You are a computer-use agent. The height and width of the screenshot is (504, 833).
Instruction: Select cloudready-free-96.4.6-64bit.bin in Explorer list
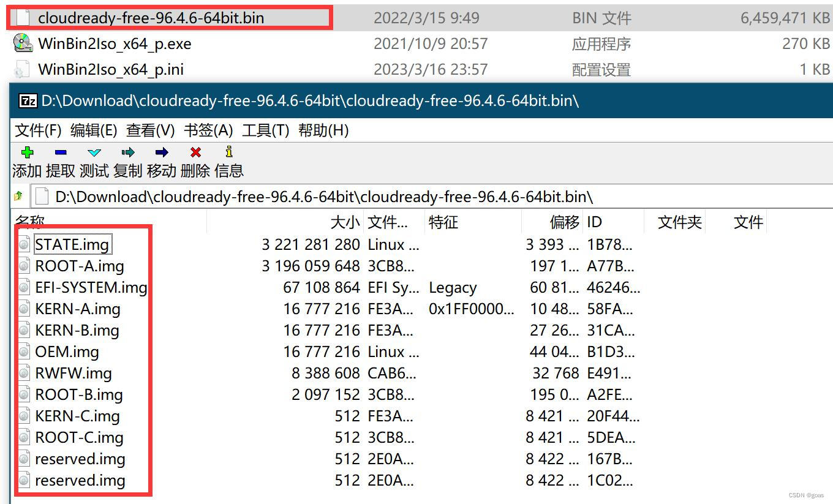[151, 18]
